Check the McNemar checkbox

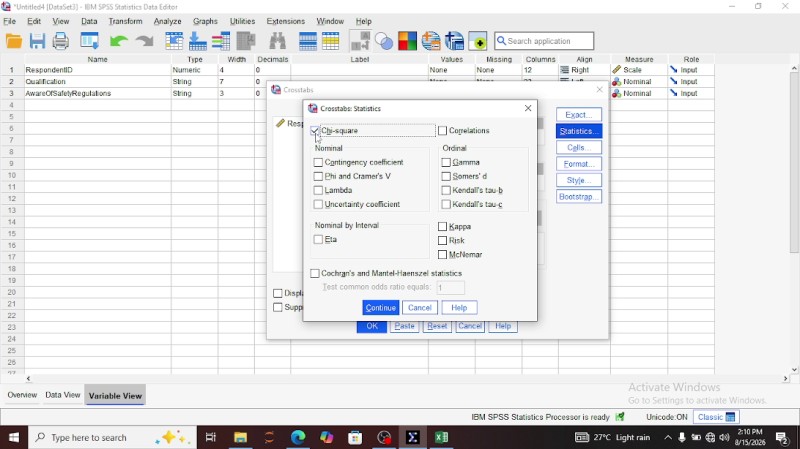click(x=442, y=255)
